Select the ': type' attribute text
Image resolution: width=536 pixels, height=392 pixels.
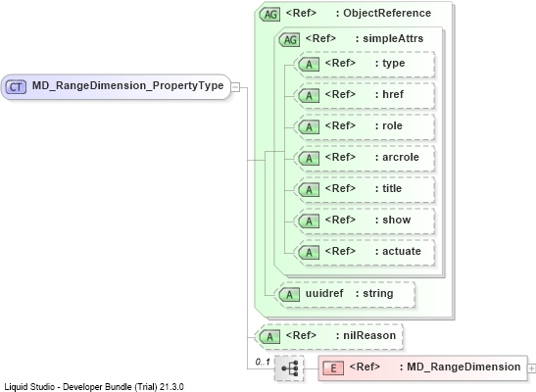click(x=390, y=64)
